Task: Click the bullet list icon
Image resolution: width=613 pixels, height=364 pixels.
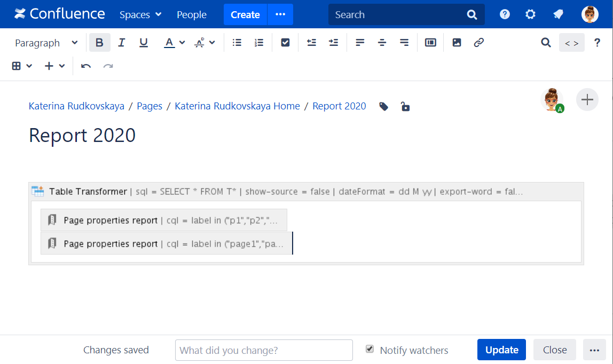Action: point(237,43)
